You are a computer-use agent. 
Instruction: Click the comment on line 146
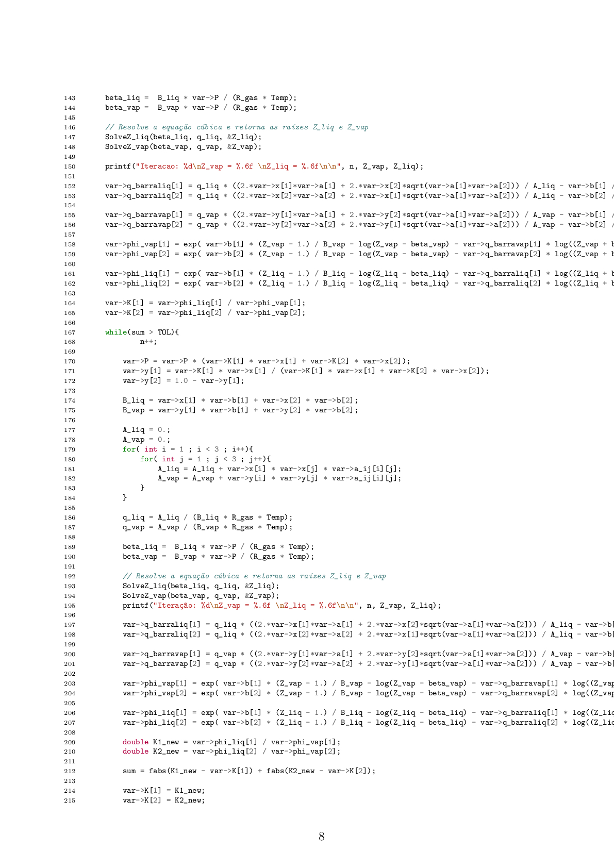click(x=236, y=127)
